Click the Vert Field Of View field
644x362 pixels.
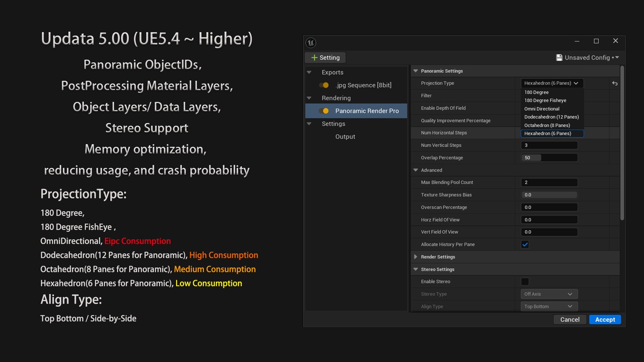(x=549, y=232)
